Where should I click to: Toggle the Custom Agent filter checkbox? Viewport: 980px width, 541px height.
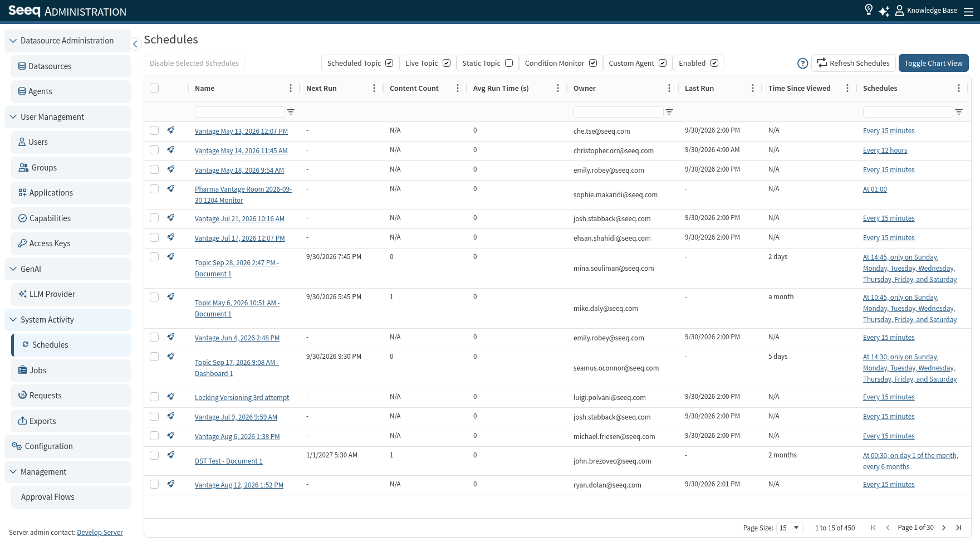click(663, 63)
